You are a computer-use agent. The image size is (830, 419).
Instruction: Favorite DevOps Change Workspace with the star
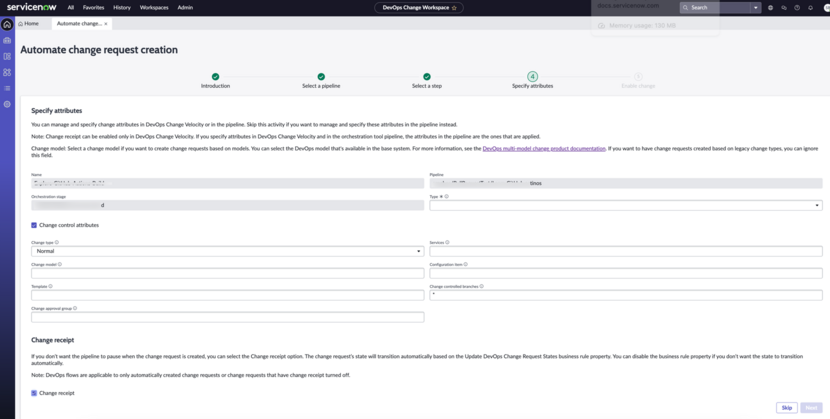coord(454,8)
